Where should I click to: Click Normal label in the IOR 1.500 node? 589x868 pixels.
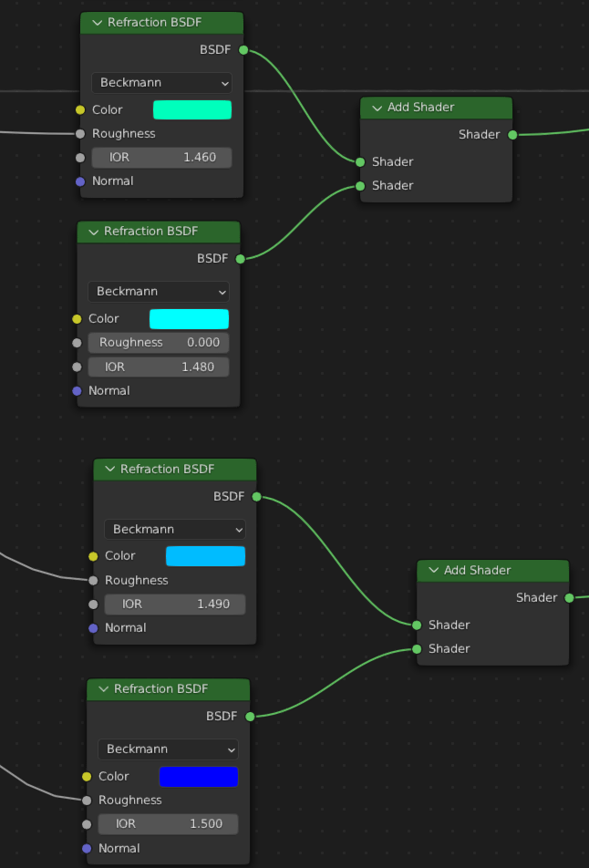(119, 849)
